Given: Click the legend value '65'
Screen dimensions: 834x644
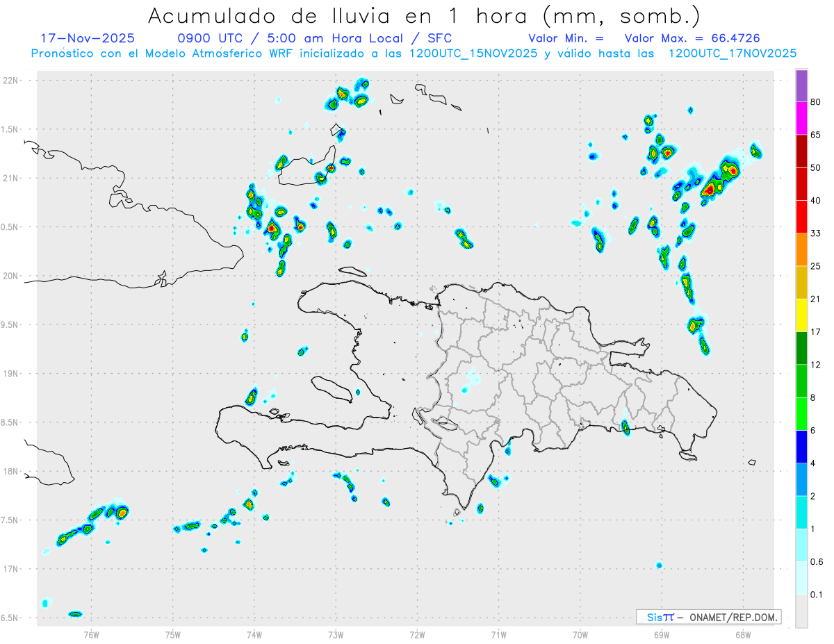Looking at the screenshot, I should (x=816, y=135).
